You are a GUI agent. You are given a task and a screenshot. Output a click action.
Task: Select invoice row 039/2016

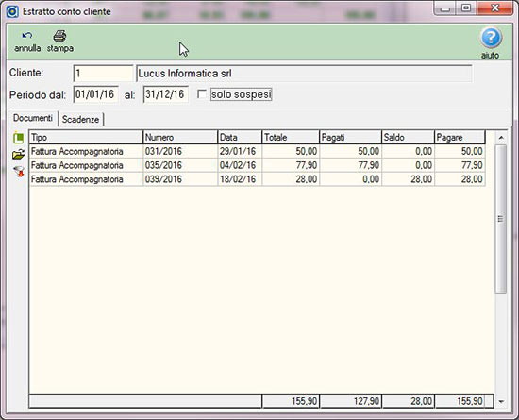pos(258,179)
